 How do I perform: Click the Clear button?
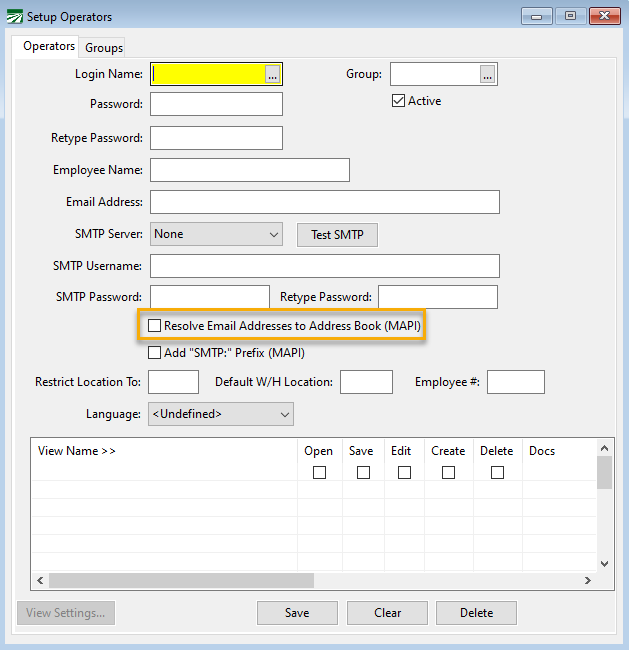(x=388, y=613)
